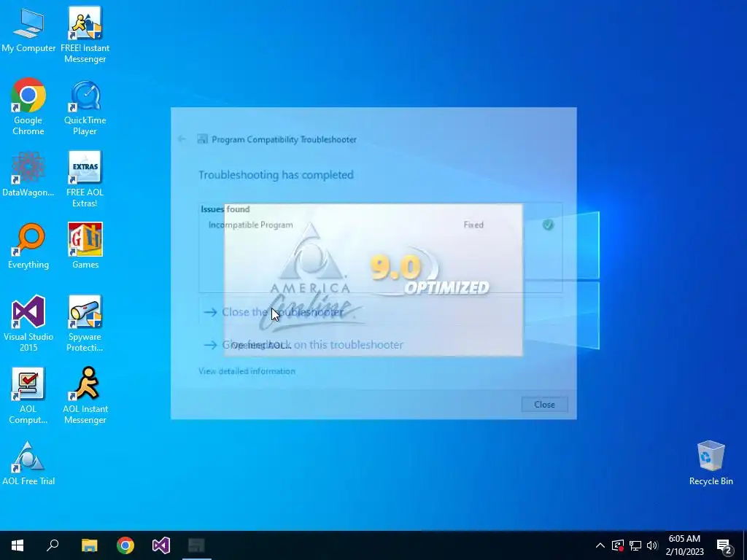The width and height of the screenshot is (747, 560).
Task: Click the 'Incompatible Program' issue row
Action: coord(380,225)
